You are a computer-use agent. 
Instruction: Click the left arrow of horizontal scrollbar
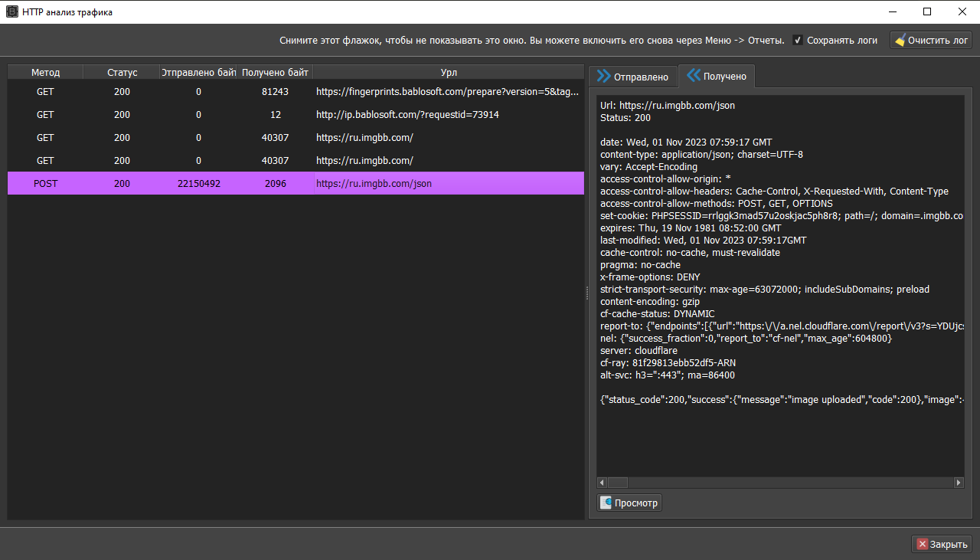point(602,483)
